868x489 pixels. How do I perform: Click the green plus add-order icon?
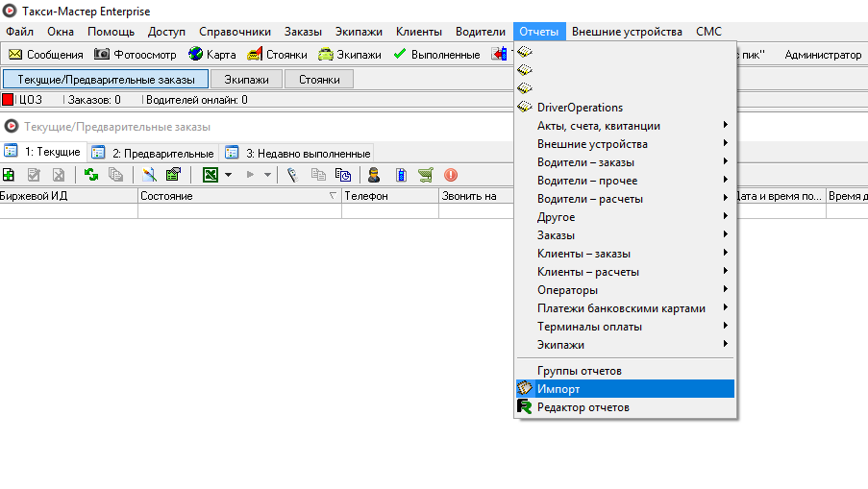(x=9, y=175)
